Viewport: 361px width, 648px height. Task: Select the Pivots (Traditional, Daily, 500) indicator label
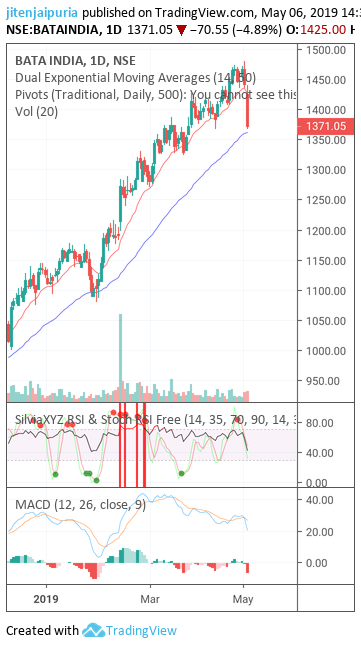click(x=155, y=95)
